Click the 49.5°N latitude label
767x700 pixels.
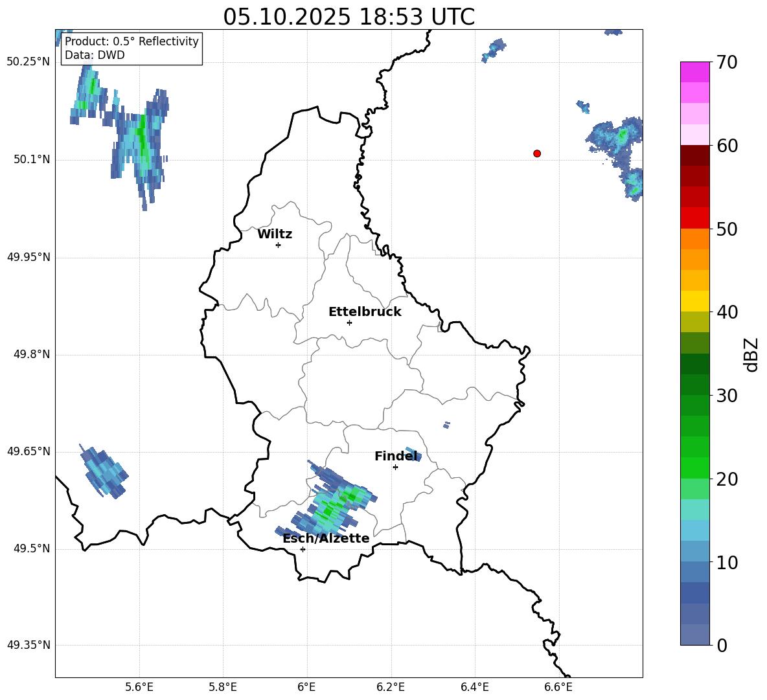click(32, 549)
